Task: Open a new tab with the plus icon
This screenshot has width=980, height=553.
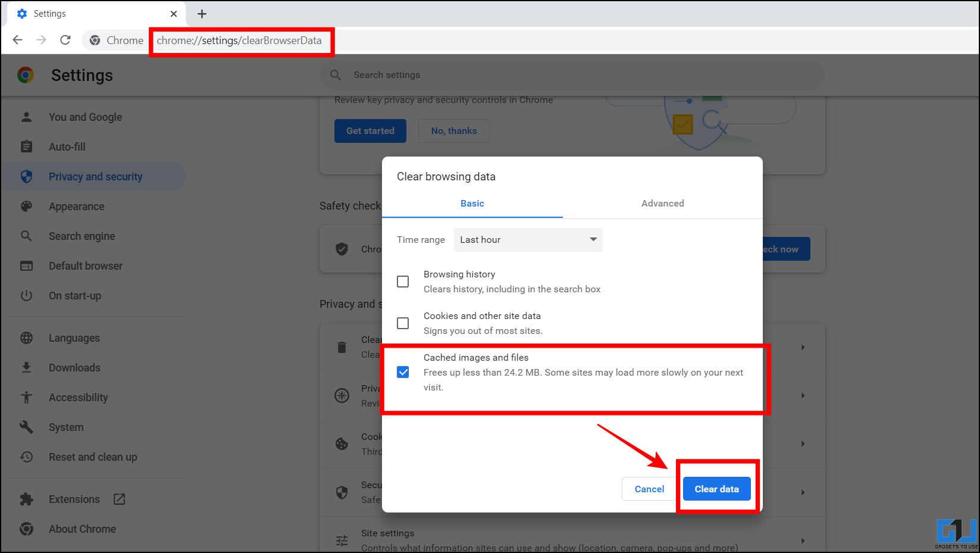Action: pos(202,14)
